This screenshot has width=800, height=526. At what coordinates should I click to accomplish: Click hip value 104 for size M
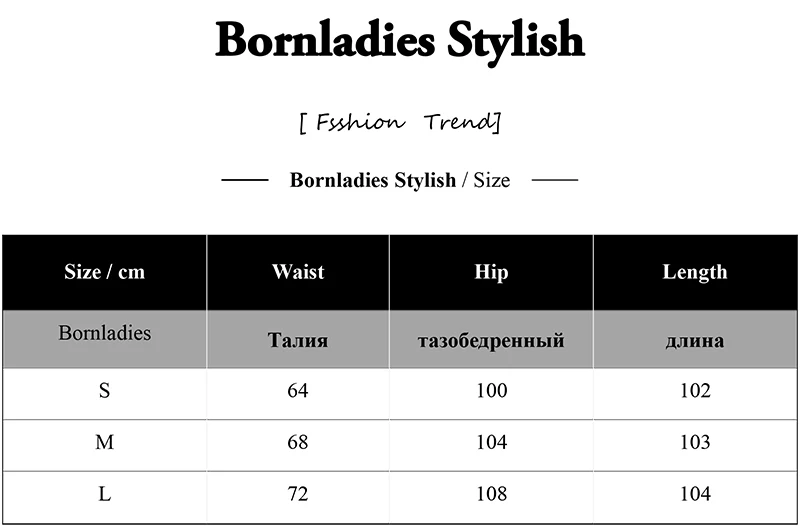(x=492, y=442)
